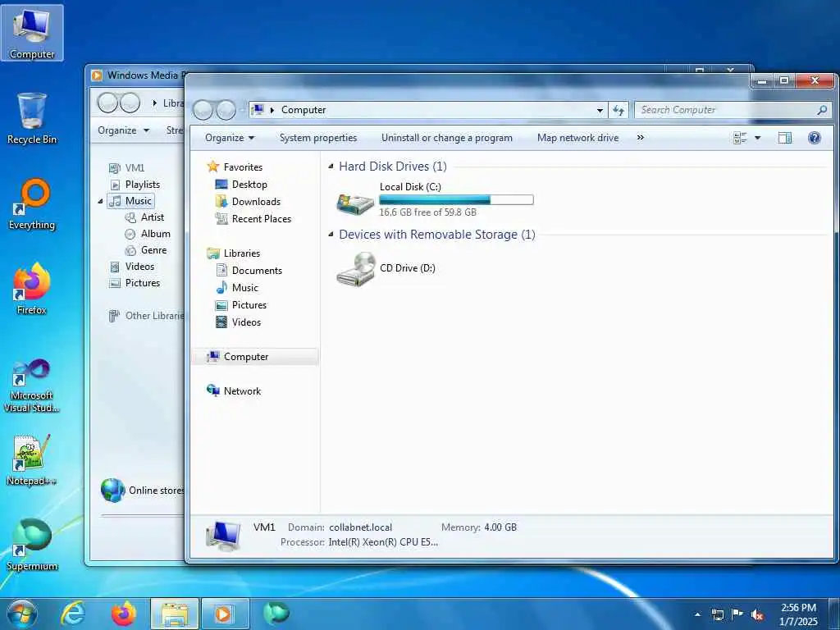The width and height of the screenshot is (840, 630).
Task: Open Notepad++ desktop shortcut
Action: pyautogui.click(x=32, y=459)
